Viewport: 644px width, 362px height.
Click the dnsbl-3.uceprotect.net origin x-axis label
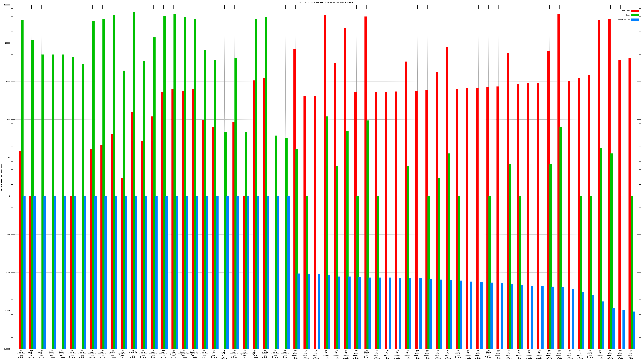pos(133,354)
